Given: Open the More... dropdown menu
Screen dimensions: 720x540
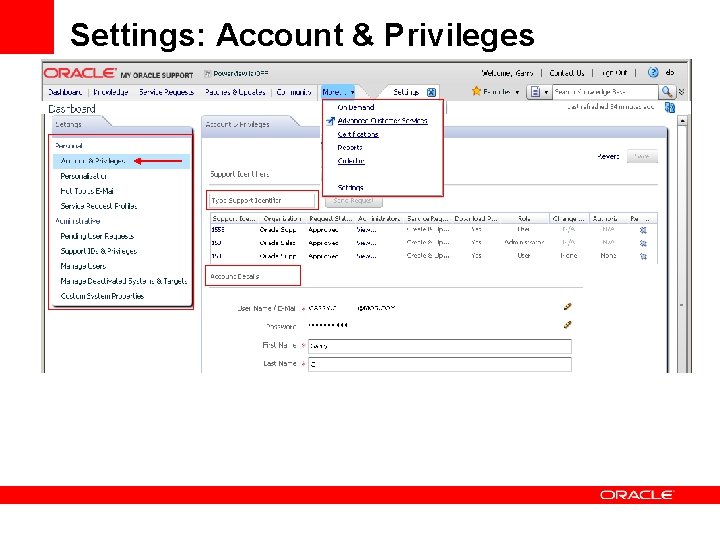Looking at the screenshot, I should (x=338, y=92).
